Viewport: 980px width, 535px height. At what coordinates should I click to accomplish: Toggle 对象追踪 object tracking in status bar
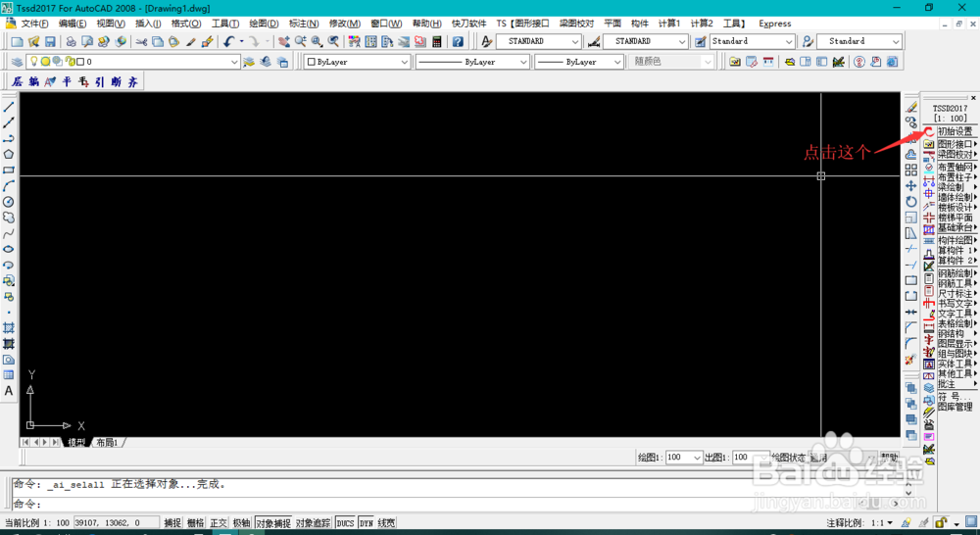(x=314, y=523)
